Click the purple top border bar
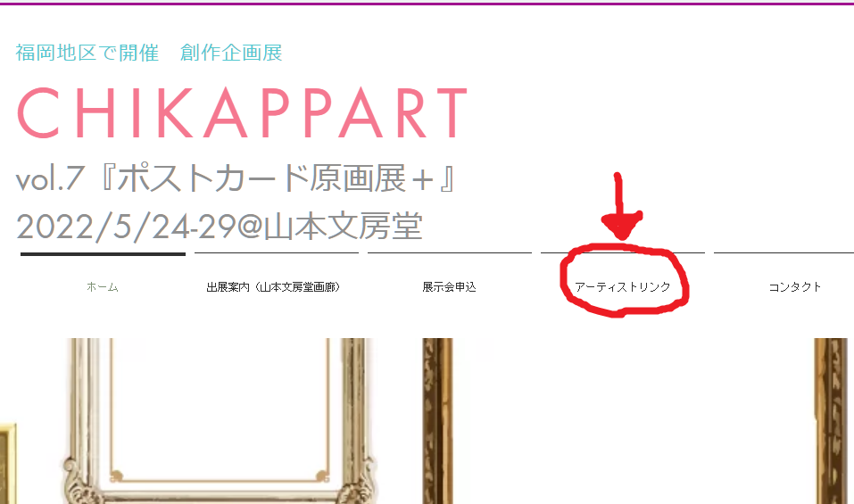The height and width of the screenshot is (504, 854). point(427,4)
